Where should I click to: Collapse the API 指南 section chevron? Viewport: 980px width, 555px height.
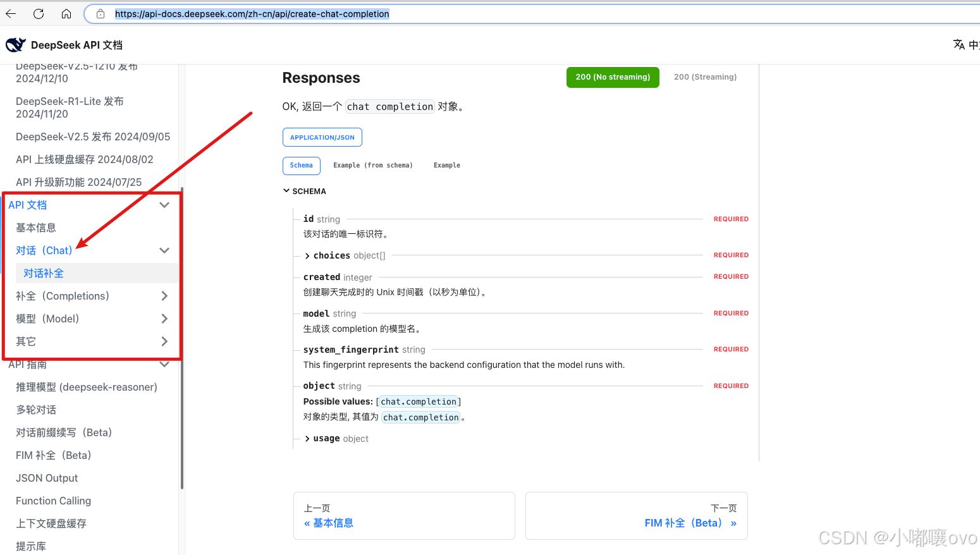[164, 364]
